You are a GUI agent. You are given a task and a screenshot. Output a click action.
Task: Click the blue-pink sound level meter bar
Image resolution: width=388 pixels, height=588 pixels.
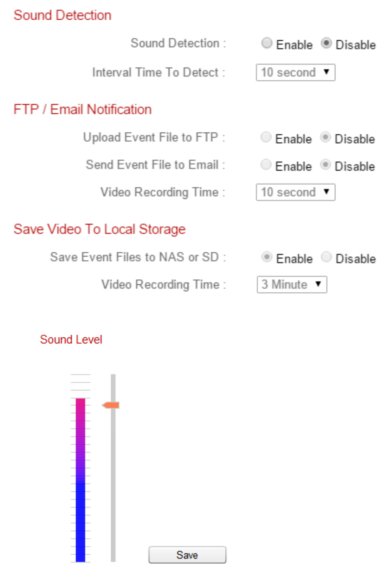(x=80, y=479)
